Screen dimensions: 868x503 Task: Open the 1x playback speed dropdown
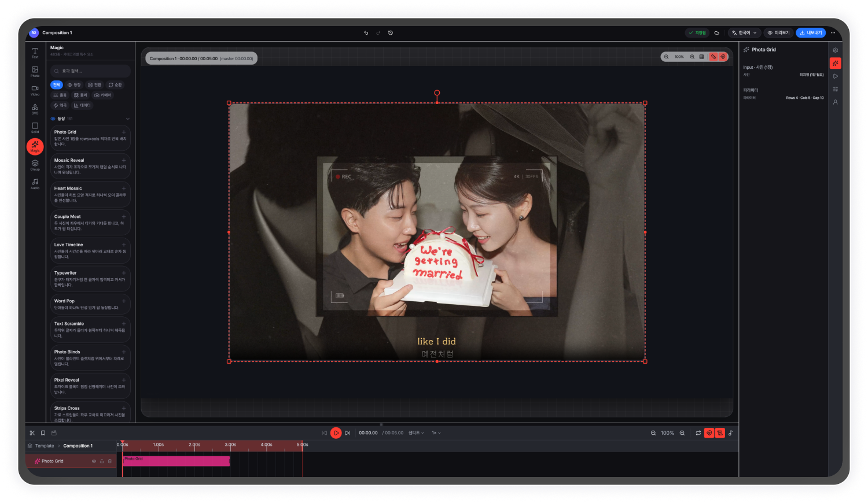[436, 432]
